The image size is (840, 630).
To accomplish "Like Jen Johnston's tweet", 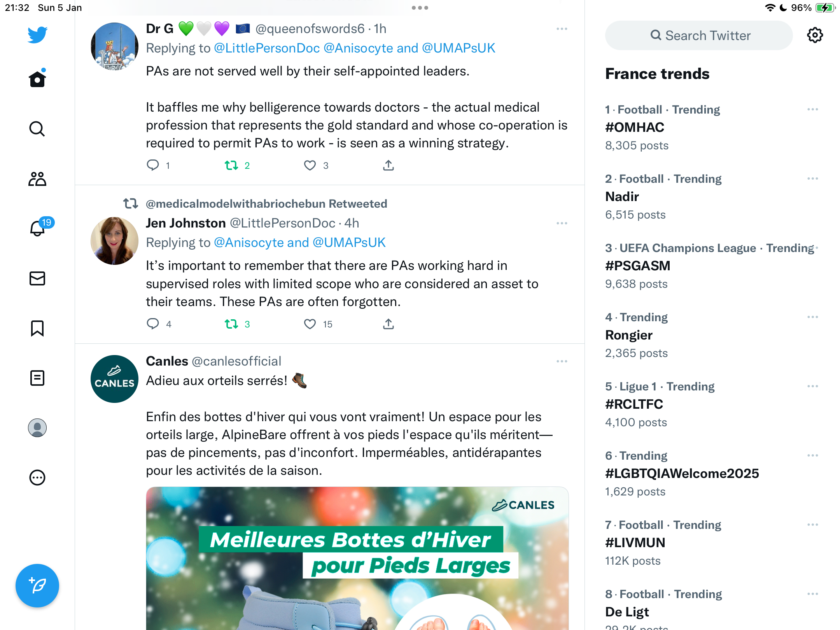I will pyautogui.click(x=310, y=324).
